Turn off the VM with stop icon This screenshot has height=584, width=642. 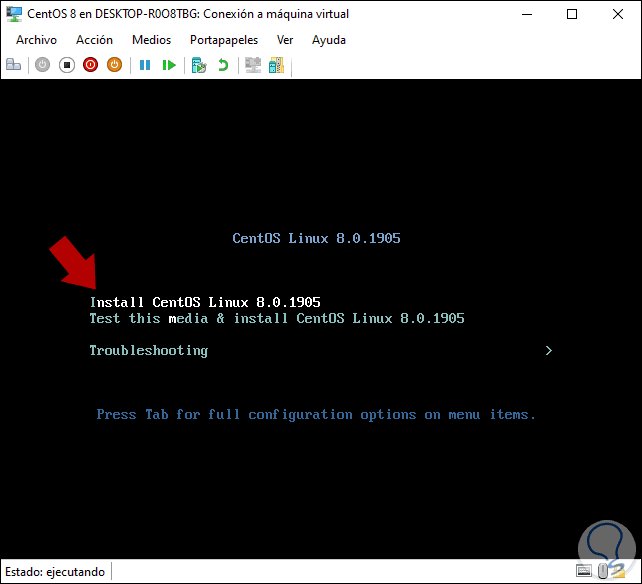coord(67,65)
